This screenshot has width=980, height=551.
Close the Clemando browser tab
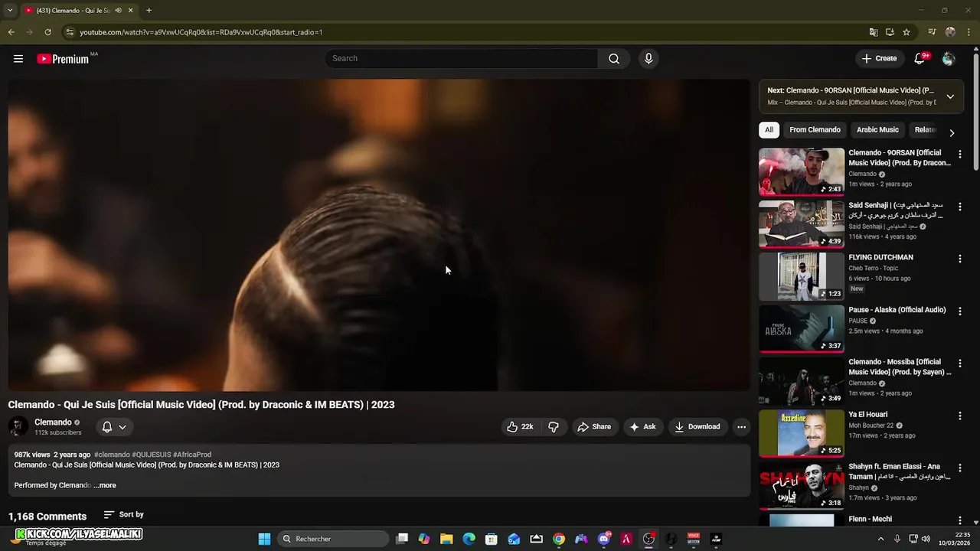tap(131, 11)
